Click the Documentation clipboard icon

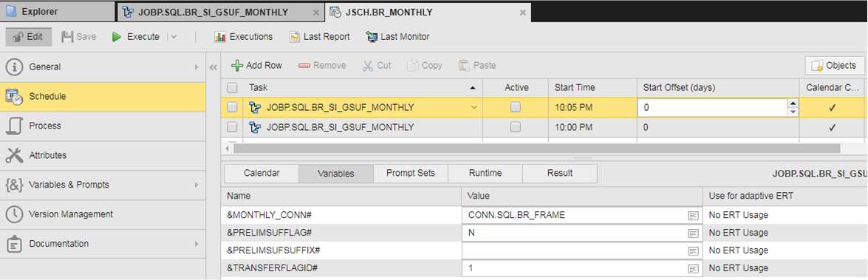[x=14, y=244]
